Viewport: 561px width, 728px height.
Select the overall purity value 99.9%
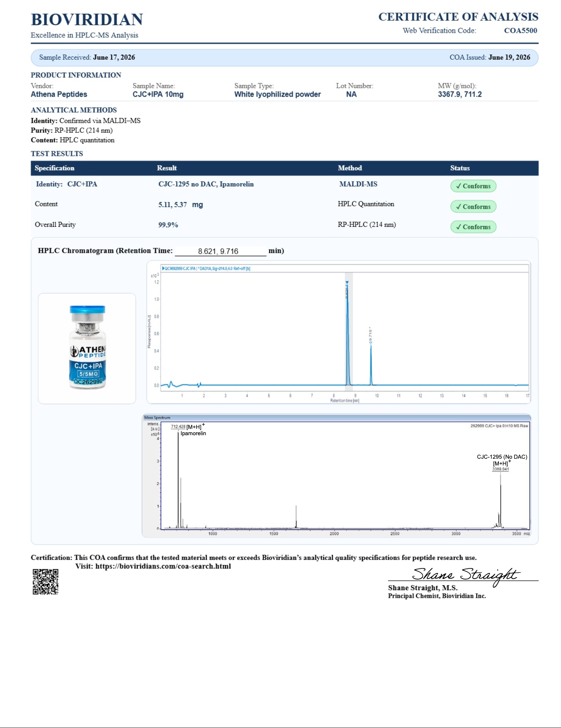point(168,225)
